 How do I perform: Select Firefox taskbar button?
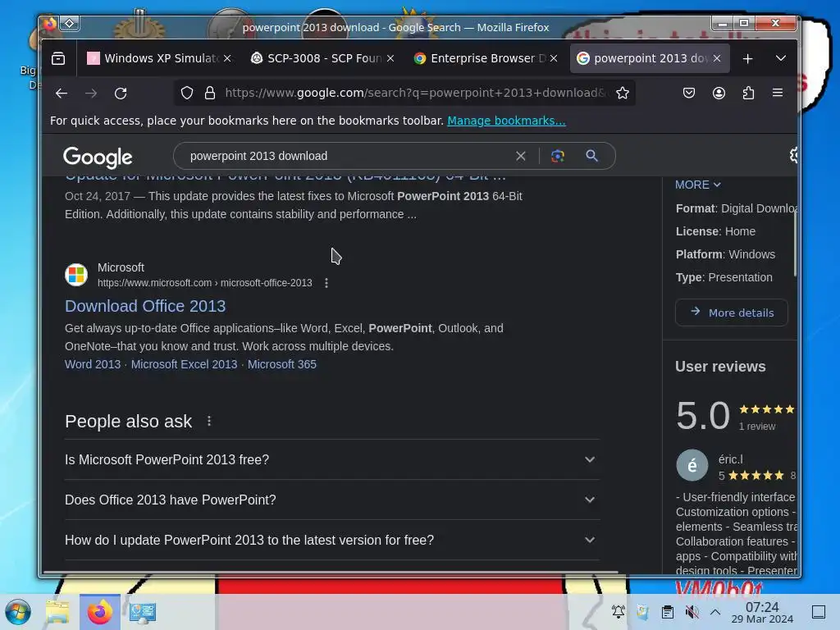(99, 612)
